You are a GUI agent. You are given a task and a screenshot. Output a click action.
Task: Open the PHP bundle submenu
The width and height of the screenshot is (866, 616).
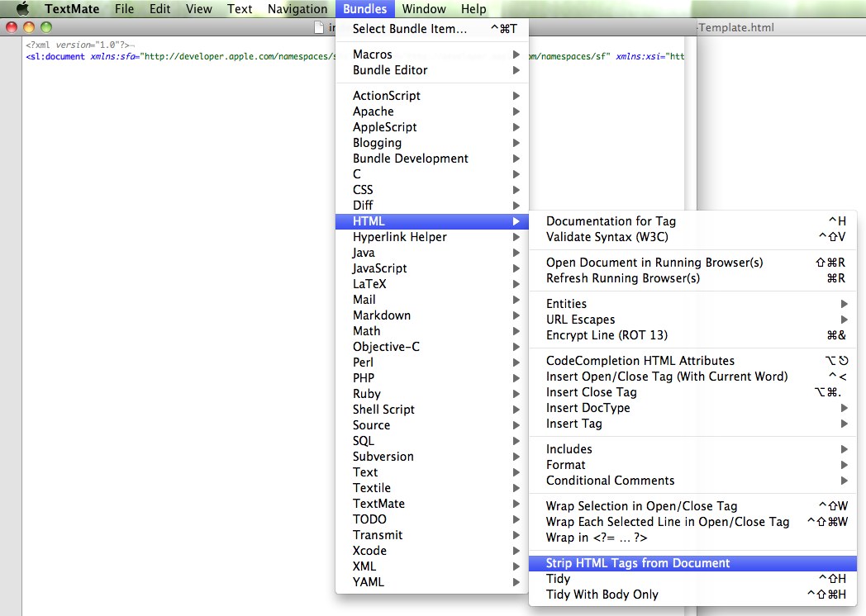point(432,378)
